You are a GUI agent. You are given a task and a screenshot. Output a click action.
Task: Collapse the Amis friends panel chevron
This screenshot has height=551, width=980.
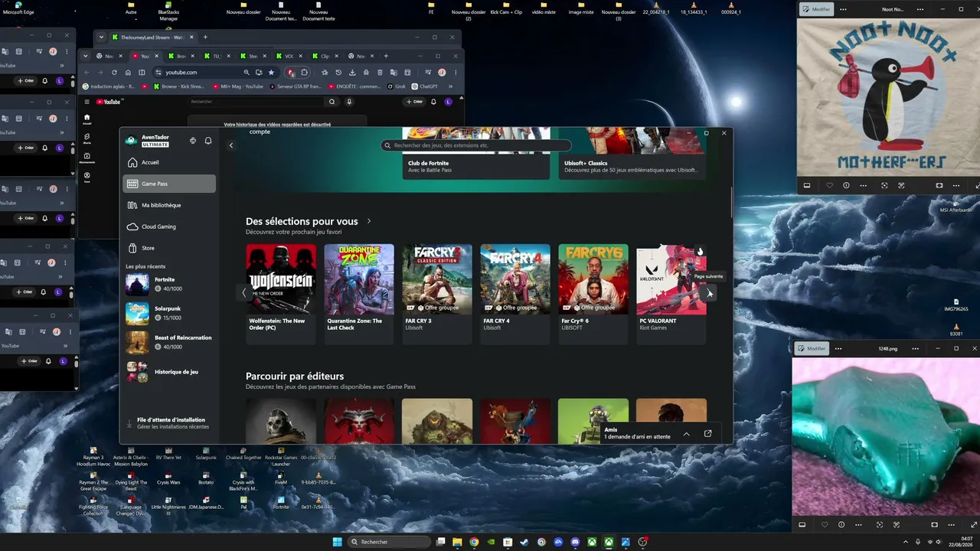(686, 434)
